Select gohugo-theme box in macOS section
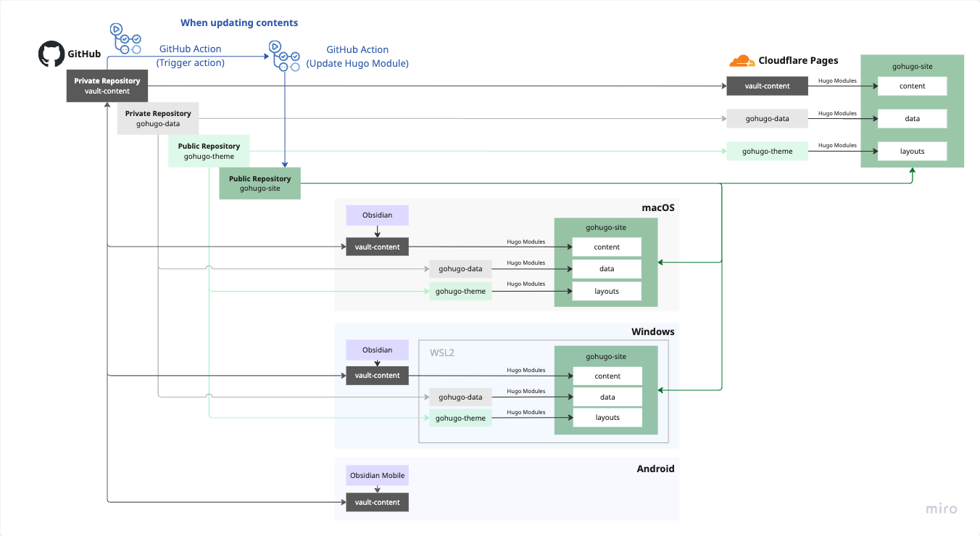Viewport: 980px width, 536px height. [460, 291]
